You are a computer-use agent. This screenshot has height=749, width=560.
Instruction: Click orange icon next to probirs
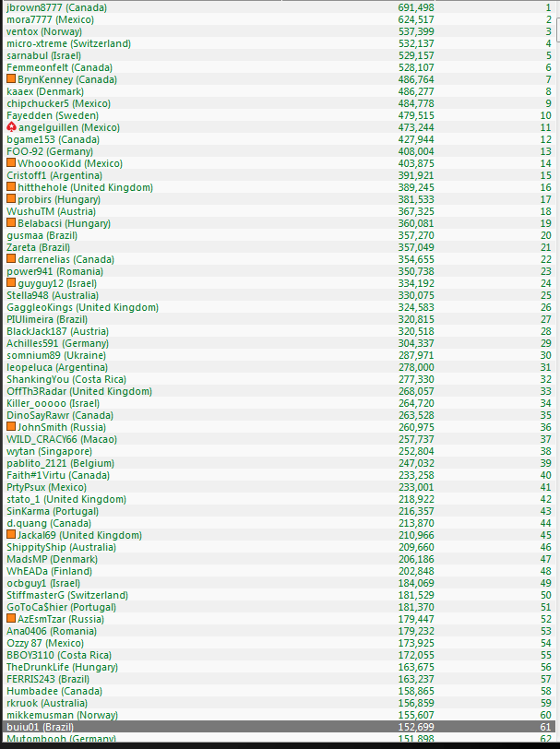coord(11,198)
